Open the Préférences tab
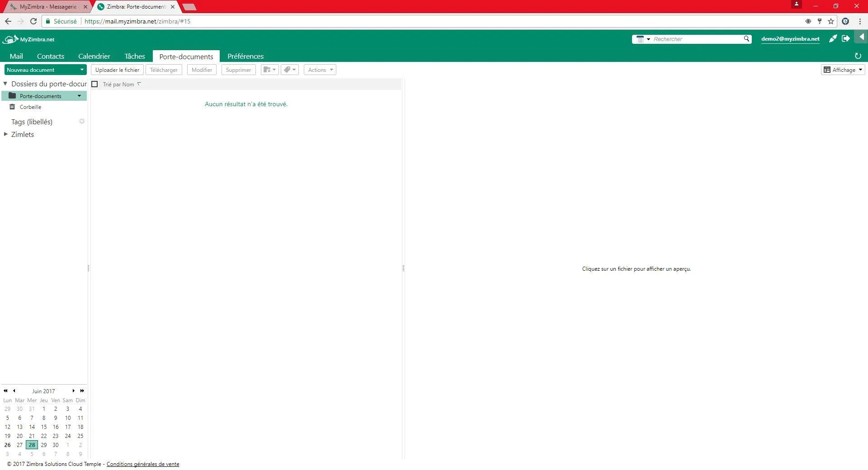868x470 pixels. point(245,56)
